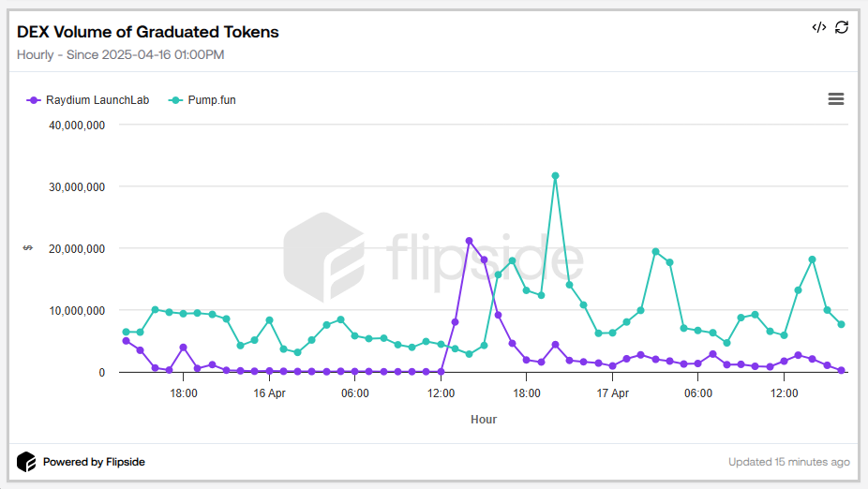The image size is (868, 489).
Task: Toggle the Raydium LaunchLab series label
Action: tap(97, 100)
